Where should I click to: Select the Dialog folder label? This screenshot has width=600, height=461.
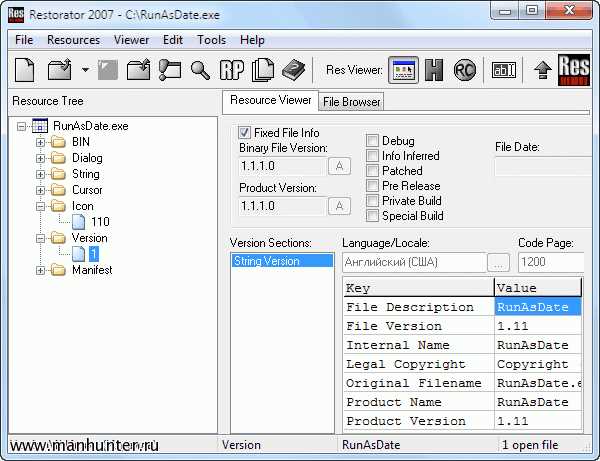[87, 158]
